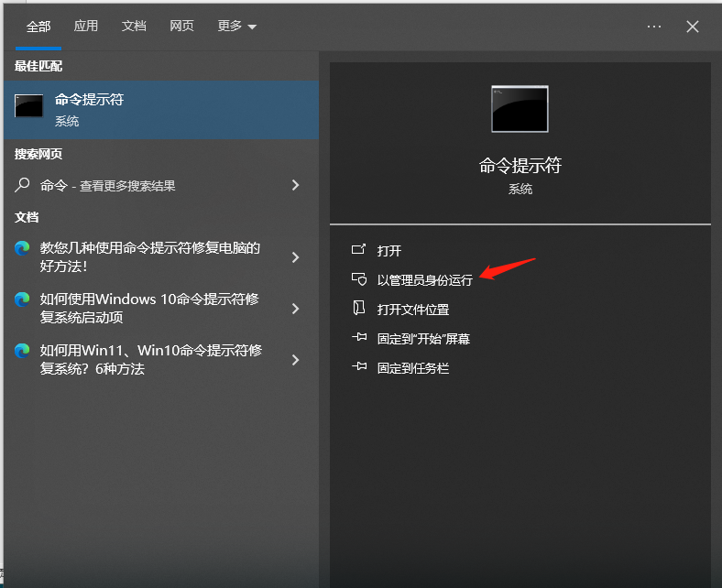Screen dimensions: 722x588
Task: Expand arrow for 如何用Win11、Win10 result
Action: tap(296, 360)
